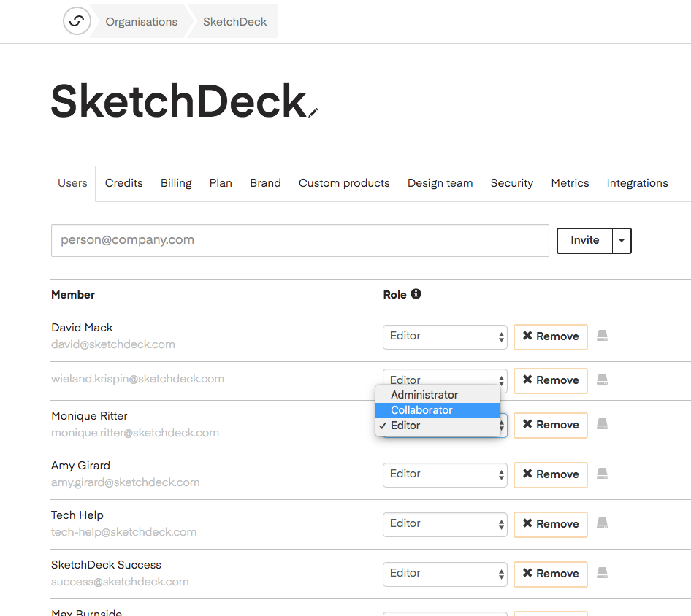The height and width of the screenshot is (616, 691).
Task: Click the SketchDeck logo icon in breadcrumb
Action: pyautogui.click(x=77, y=20)
